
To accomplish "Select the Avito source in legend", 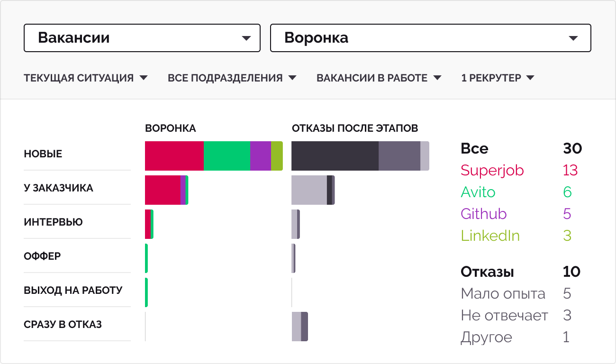I will pos(478,192).
